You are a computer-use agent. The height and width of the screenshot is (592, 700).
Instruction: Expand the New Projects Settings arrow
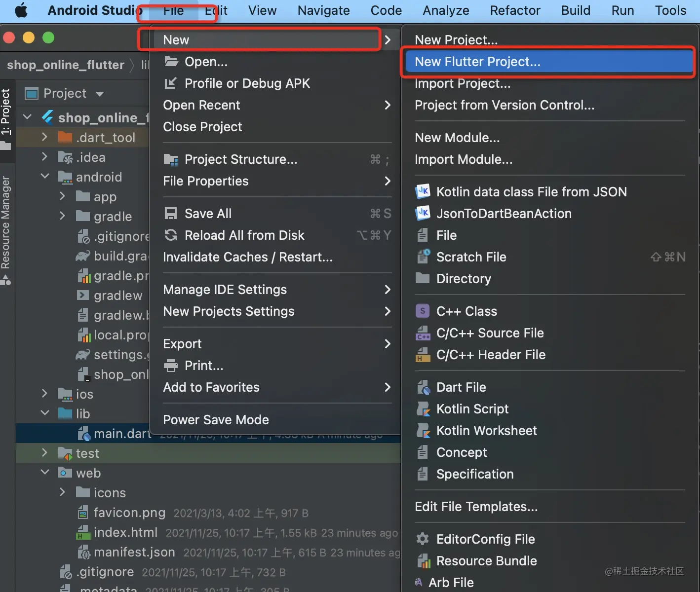388,311
